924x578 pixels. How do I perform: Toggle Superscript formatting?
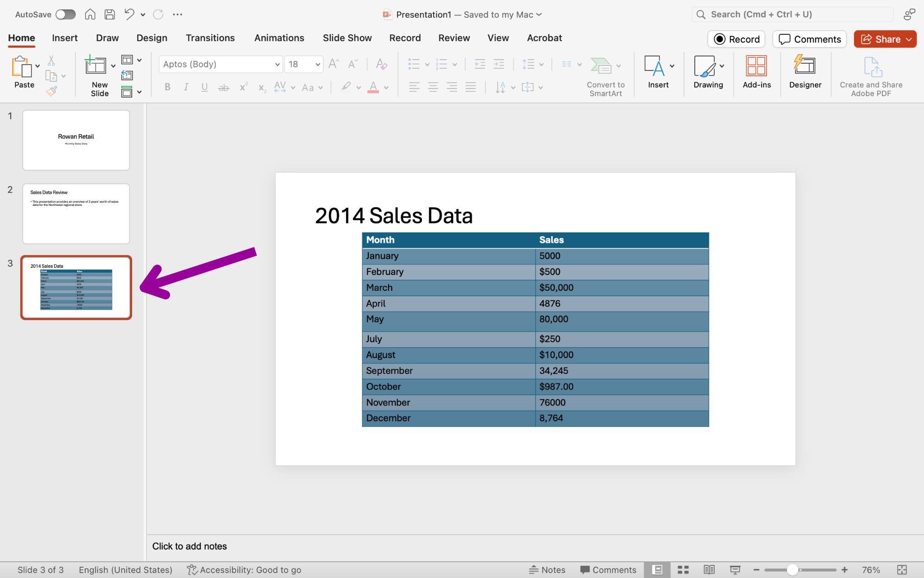click(243, 87)
